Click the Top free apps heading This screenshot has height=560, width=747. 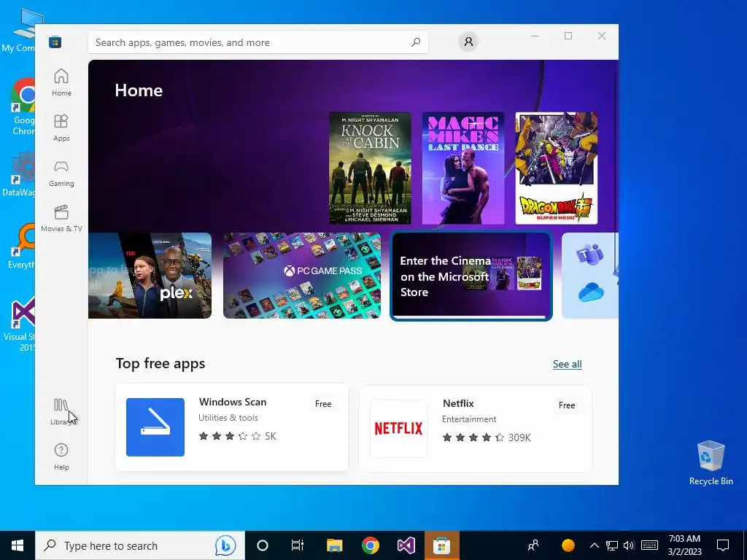point(160,363)
